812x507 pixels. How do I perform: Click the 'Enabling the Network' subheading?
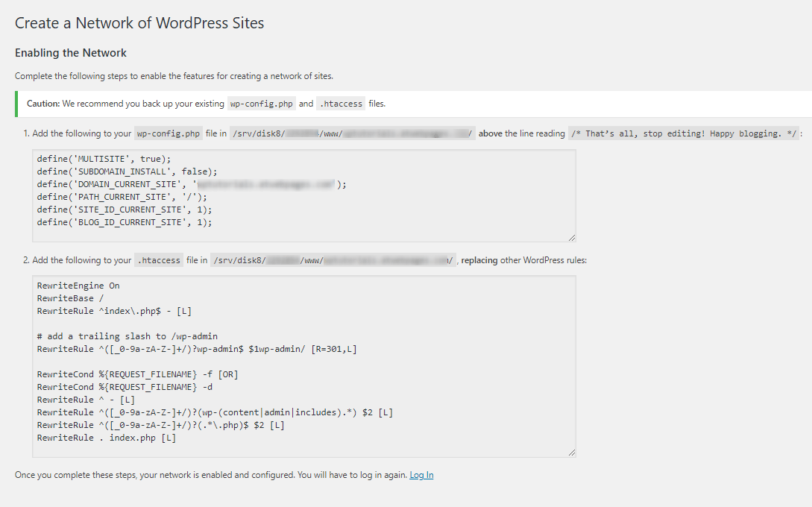point(71,53)
